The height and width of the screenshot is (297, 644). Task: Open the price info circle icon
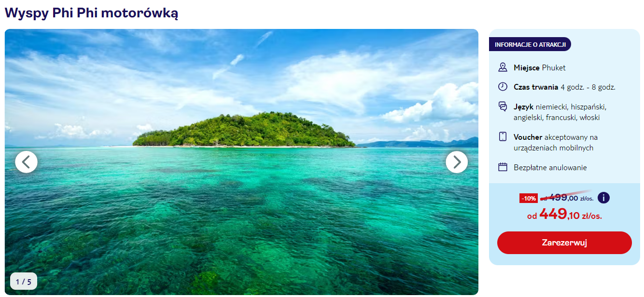pyautogui.click(x=603, y=198)
